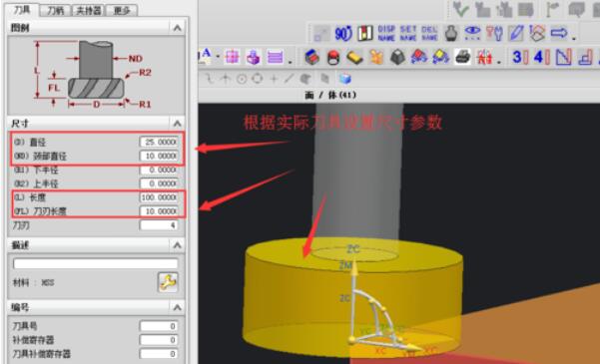Click the (R1) 下半径 value field
This screenshot has height=364, width=600.
(159, 170)
